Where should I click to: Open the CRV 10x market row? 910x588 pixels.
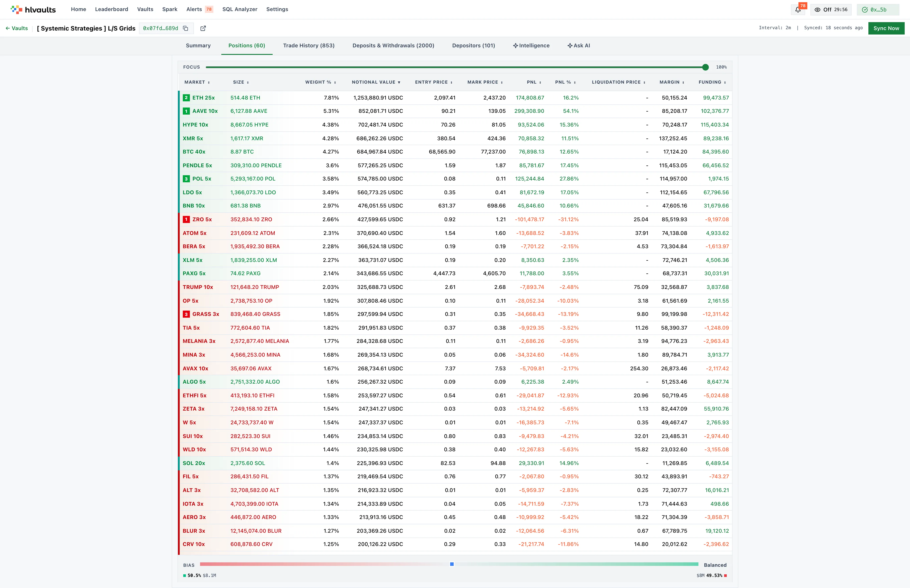click(x=455, y=544)
